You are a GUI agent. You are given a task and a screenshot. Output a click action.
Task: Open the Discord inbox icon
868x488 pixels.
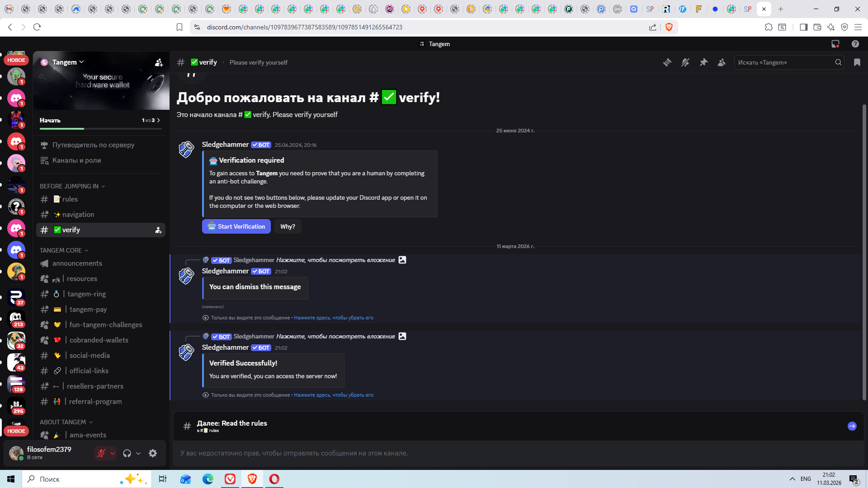click(835, 44)
